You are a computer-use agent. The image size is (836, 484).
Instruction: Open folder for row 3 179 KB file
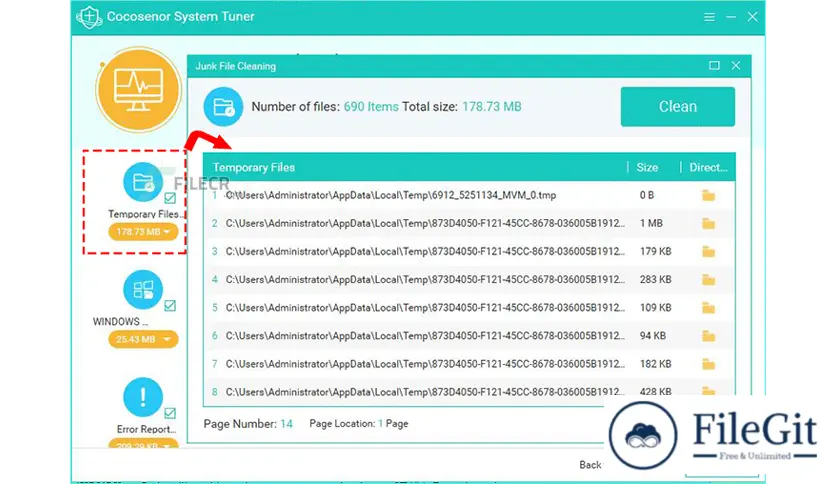[708, 252]
